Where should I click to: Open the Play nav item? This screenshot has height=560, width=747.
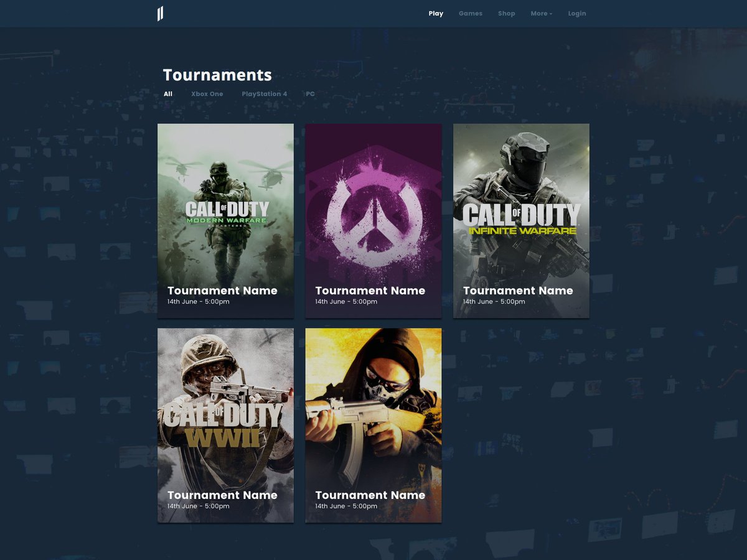point(436,14)
